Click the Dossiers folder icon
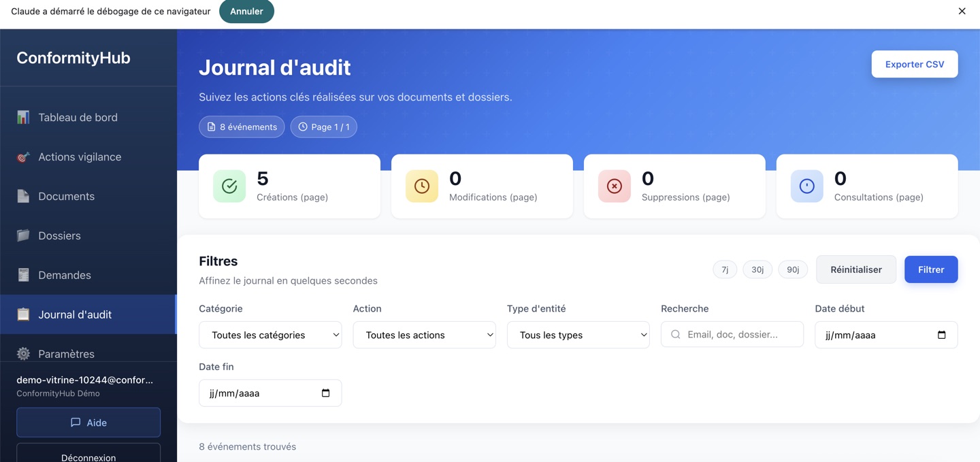This screenshot has height=462, width=980. tap(23, 235)
